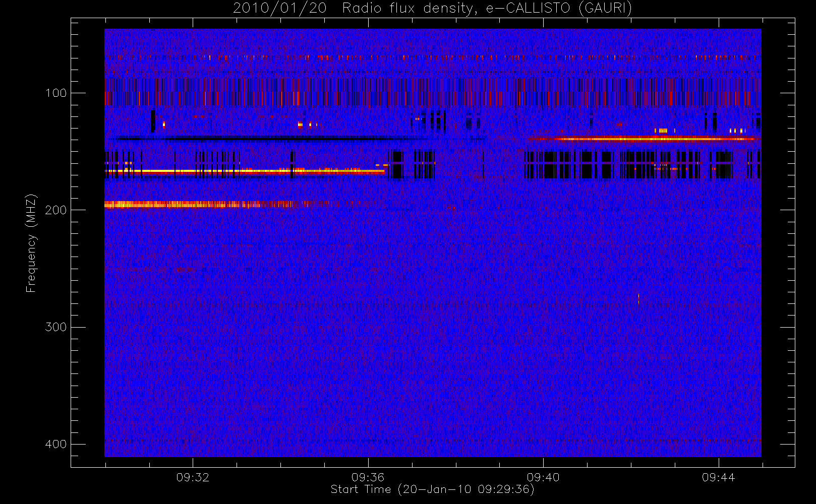Click the 09:44 time tick label

[718, 477]
